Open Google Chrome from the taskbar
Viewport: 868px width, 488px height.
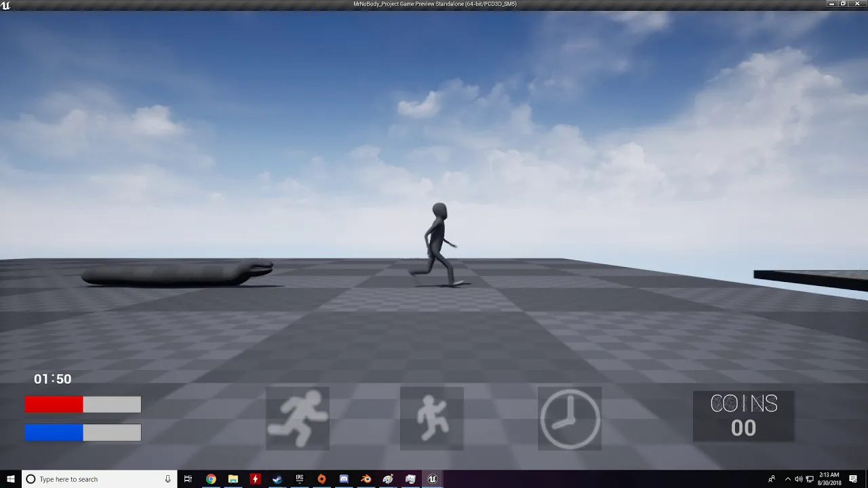tap(211, 479)
